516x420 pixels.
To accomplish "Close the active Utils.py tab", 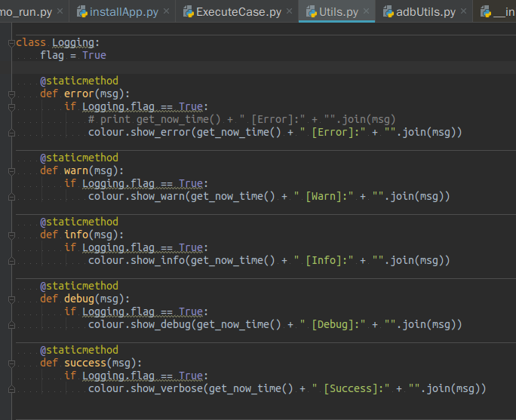I will 366,12.
